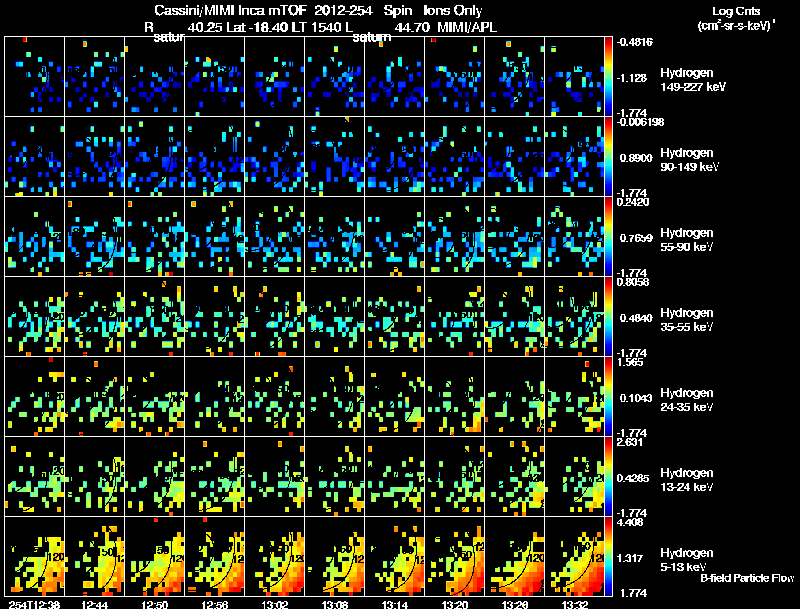Click the '12:56' time axis label
Viewport: 800px width, 609px height.
[x=215, y=604]
